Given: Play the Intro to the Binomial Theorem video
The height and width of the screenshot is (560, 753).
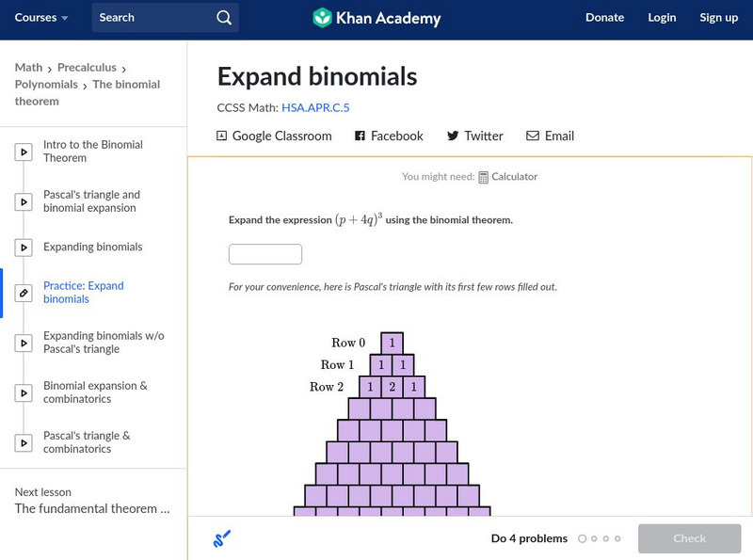Looking at the screenshot, I should pyautogui.click(x=24, y=152).
